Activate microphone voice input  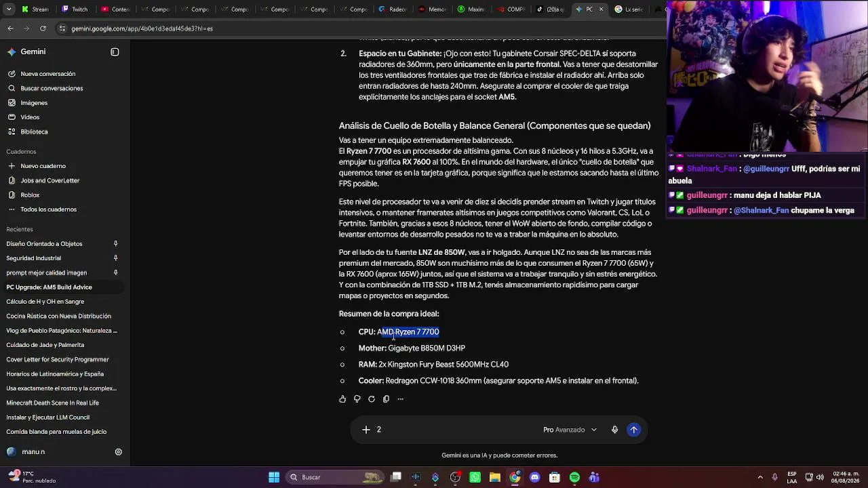tap(615, 430)
